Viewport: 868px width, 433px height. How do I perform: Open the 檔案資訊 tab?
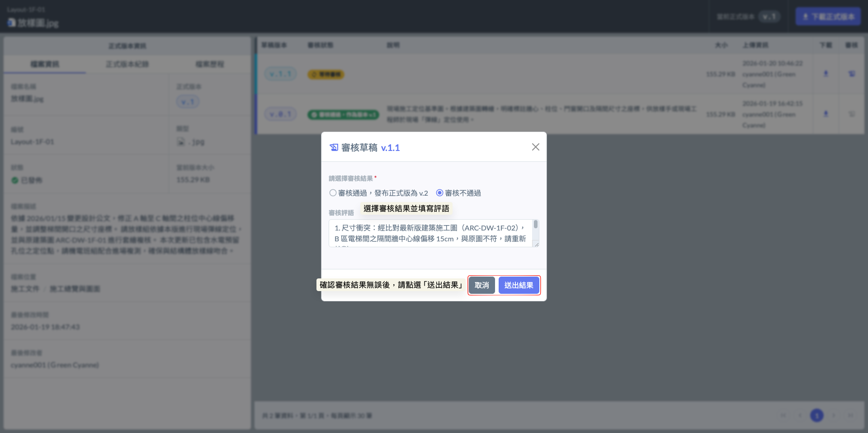coord(45,64)
